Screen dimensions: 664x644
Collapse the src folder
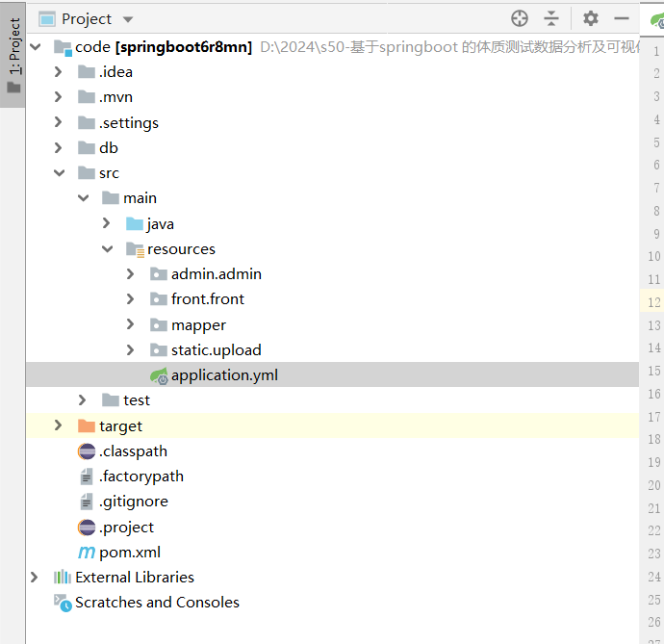tap(59, 173)
